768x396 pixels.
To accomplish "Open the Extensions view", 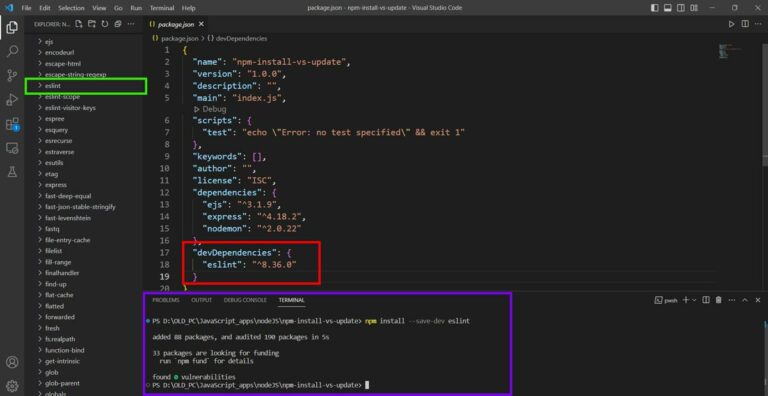I will tap(12, 124).
